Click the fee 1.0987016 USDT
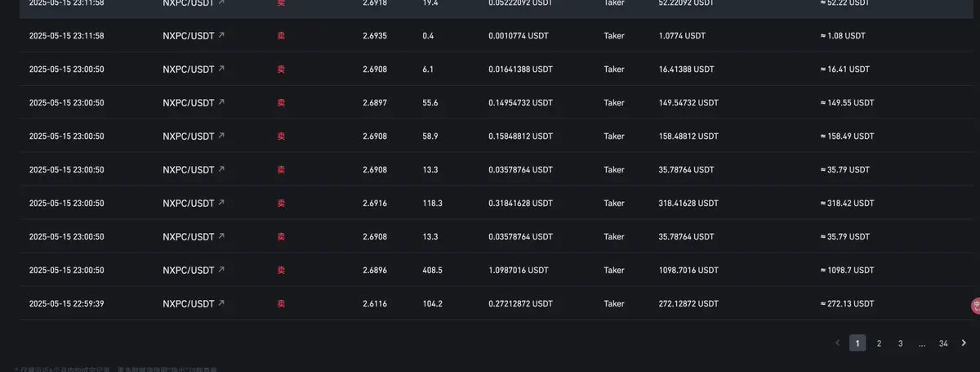980x372 pixels. click(519, 270)
